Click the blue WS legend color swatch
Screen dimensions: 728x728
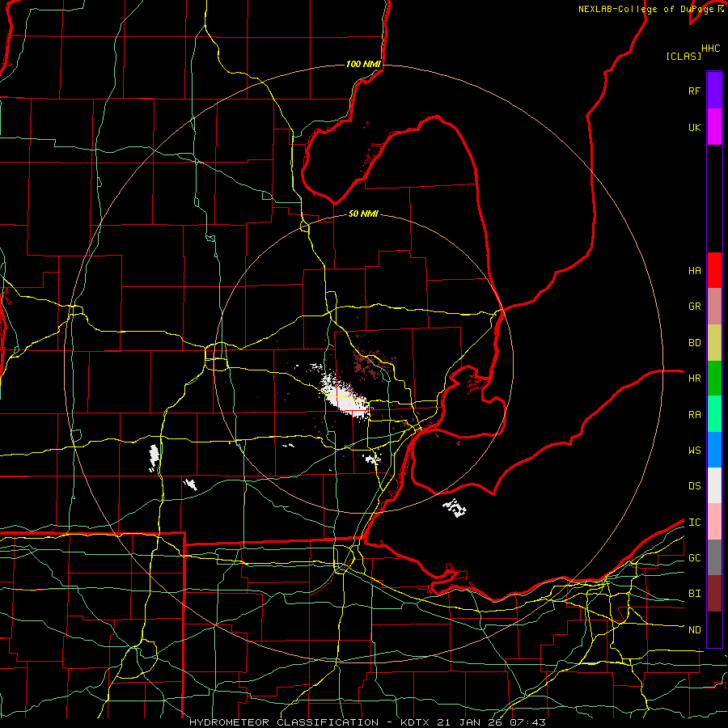pos(714,450)
